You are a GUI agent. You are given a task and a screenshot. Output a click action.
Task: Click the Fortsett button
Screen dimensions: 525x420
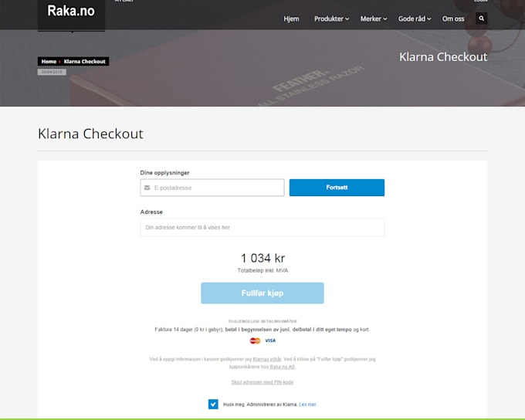pyautogui.click(x=337, y=188)
